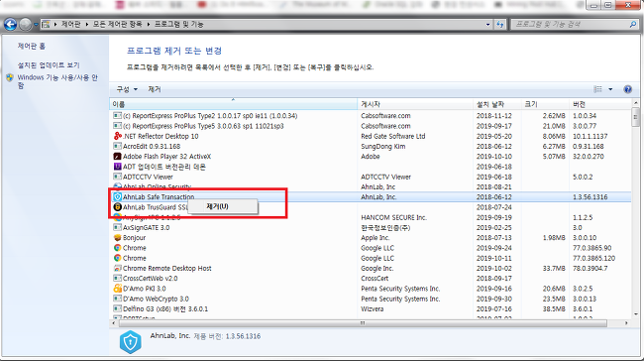Viewport: 644px width, 361px height.
Task: Open the recent pages dropdown beside Forward
Action: click(x=36, y=25)
